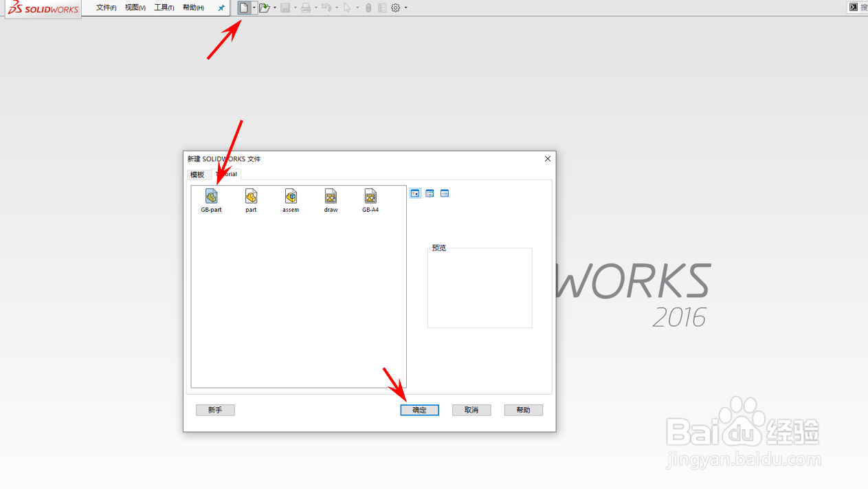Click the 取消 button
868x489 pixels.
pyautogui.click(x=471, y=410)
